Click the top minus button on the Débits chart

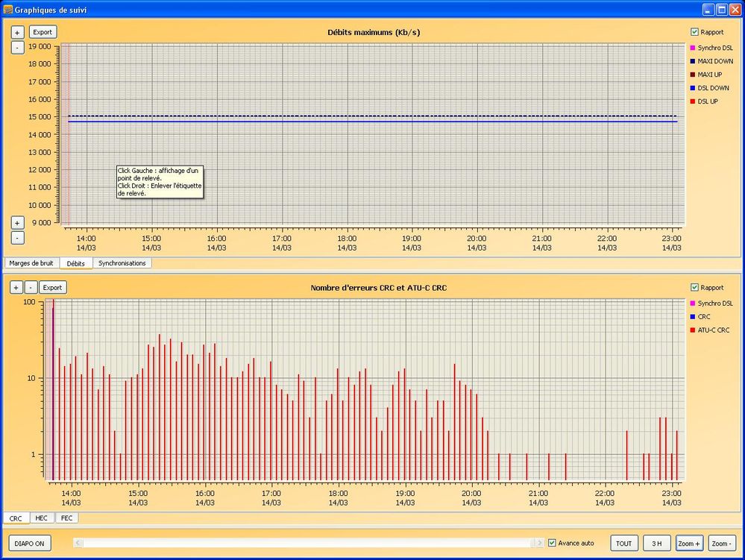18,47
